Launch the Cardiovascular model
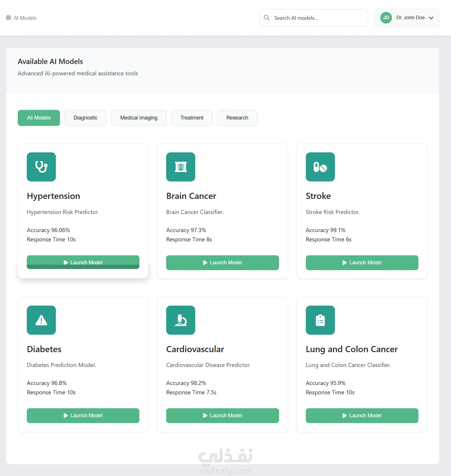Screen dimensions: 451x476 coord(223,416)
